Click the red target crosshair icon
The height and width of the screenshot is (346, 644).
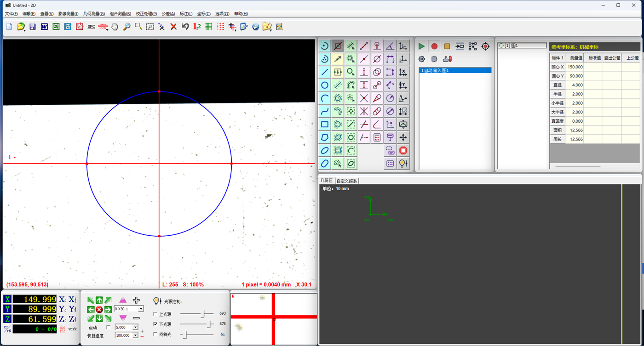[485, 46]
